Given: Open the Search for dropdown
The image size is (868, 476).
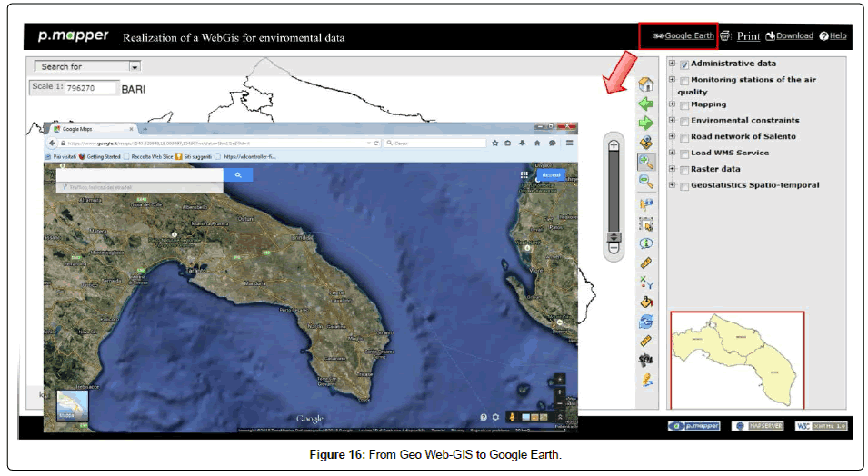Looking at the screenshot, I should pos(87,66).
